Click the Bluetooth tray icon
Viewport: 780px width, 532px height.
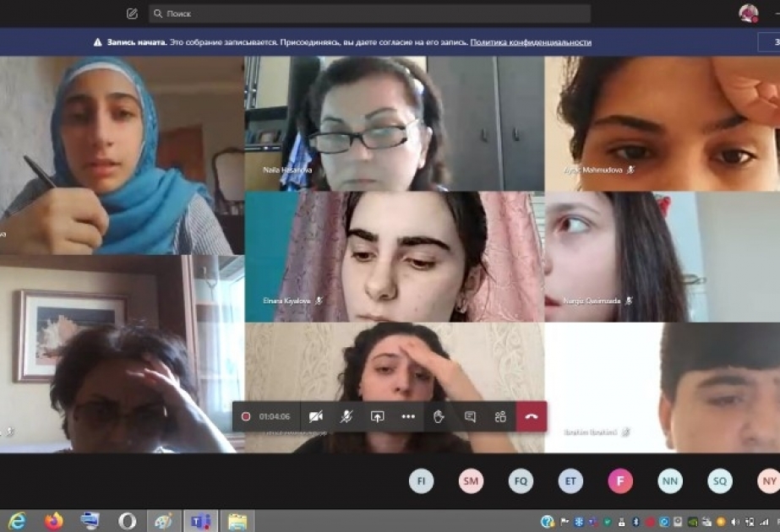[x=635, y=522]
